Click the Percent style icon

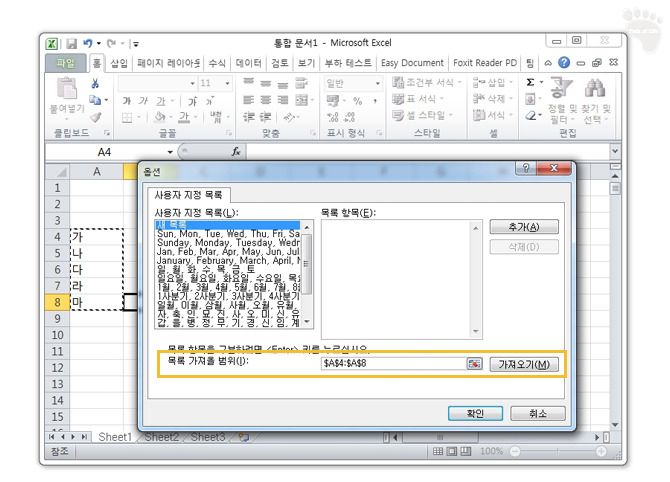pos(358,101)
